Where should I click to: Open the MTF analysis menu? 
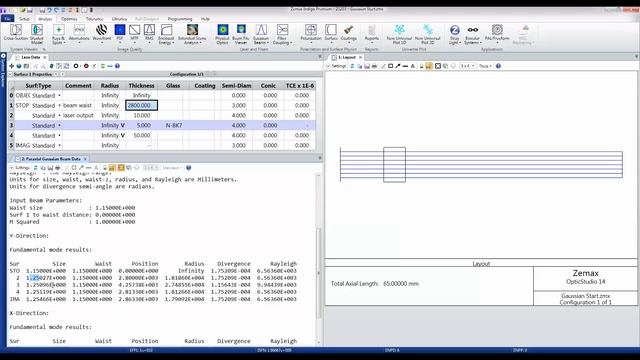point(134,33)
